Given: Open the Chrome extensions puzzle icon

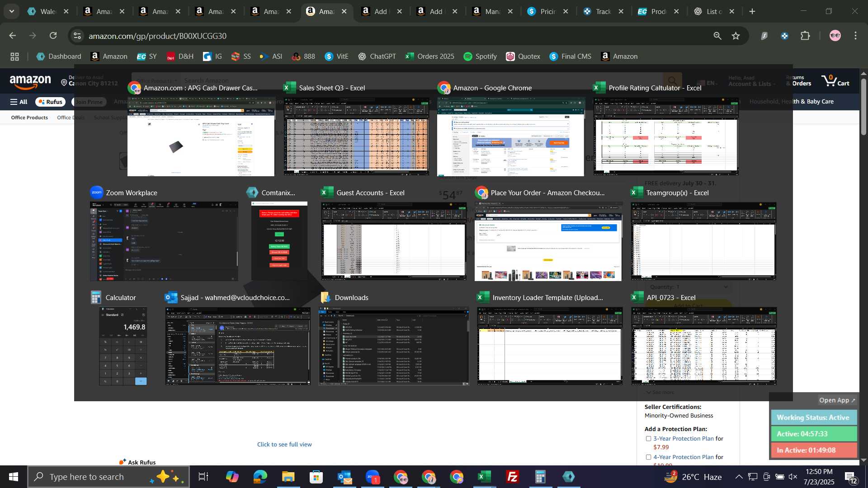Looking at the screenshot, I should [805, 36].
